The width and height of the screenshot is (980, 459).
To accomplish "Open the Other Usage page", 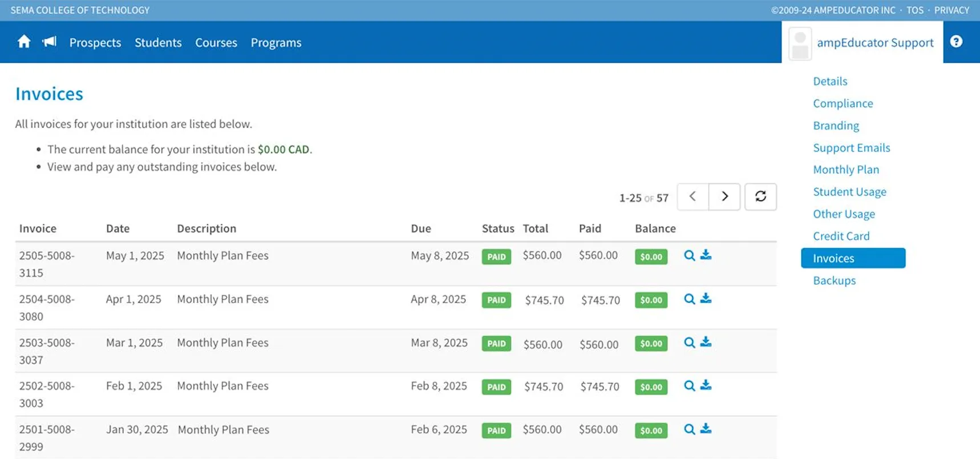I will pyautogui.click(x=844, y=214).
